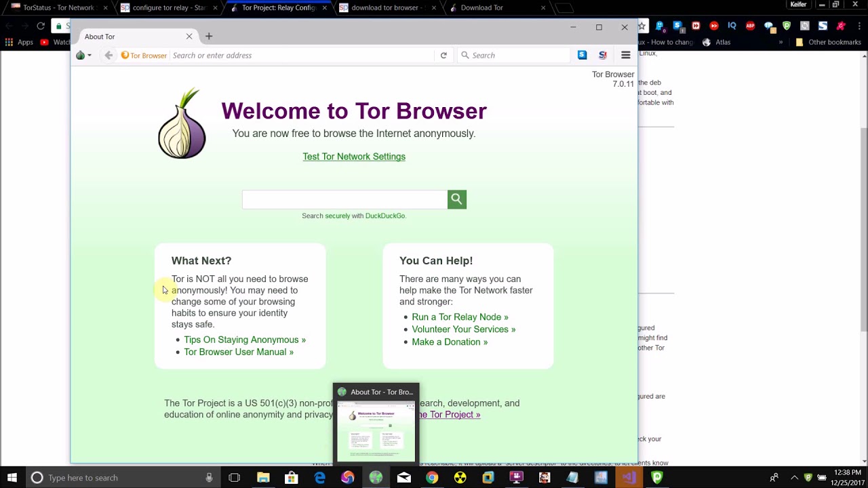Open the Mail app from the taskbar
The image size is (868, 488).
pos(404,478)
